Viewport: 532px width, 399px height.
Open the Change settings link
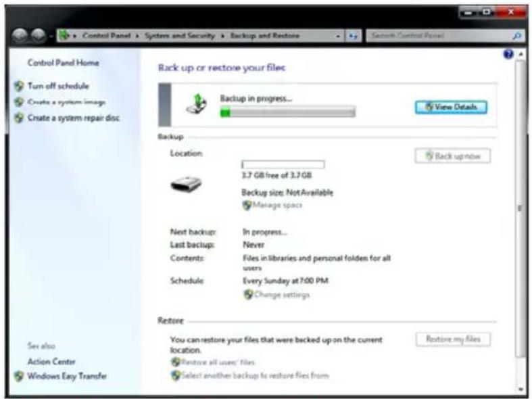(x=282, y=294)
